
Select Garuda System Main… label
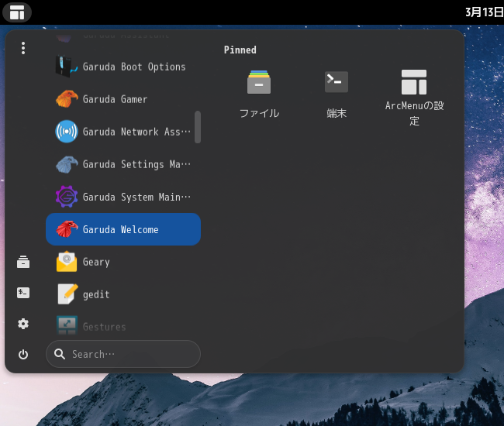pos(136,197)
